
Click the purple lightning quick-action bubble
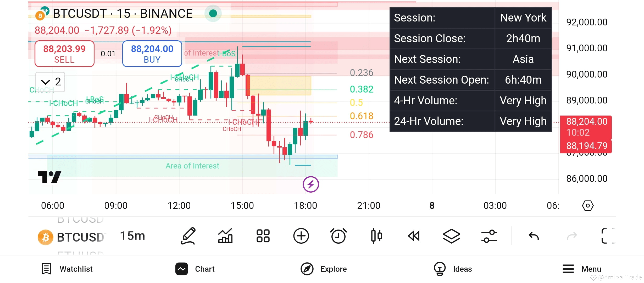tap(310, 184)
